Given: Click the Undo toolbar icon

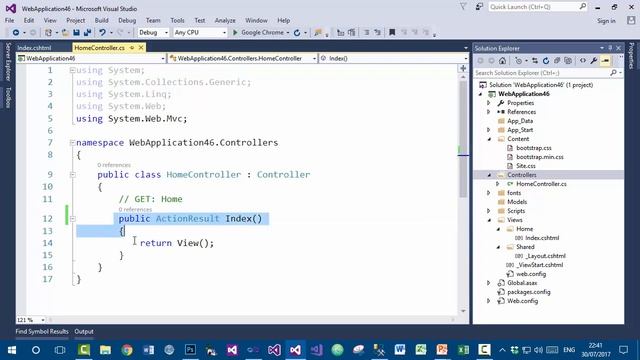Looking at the screenshot, I should [x=102, y=32].
